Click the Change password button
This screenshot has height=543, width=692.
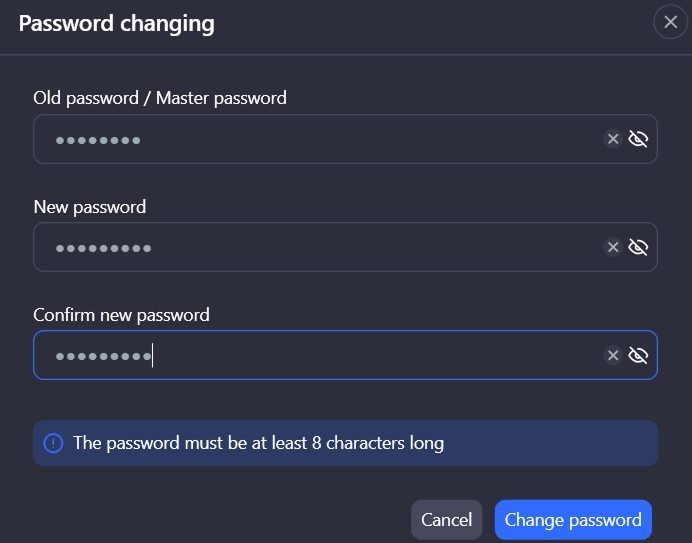573,520
